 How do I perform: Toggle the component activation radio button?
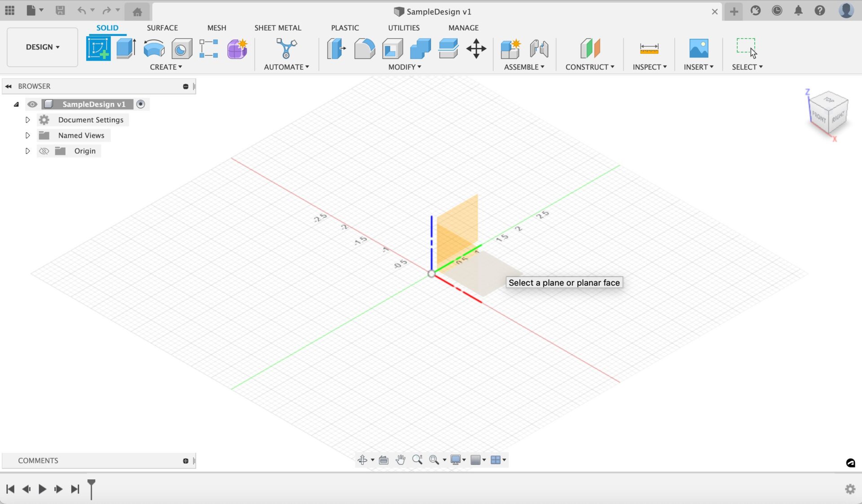pyautogui.click(x=141, y=104)
